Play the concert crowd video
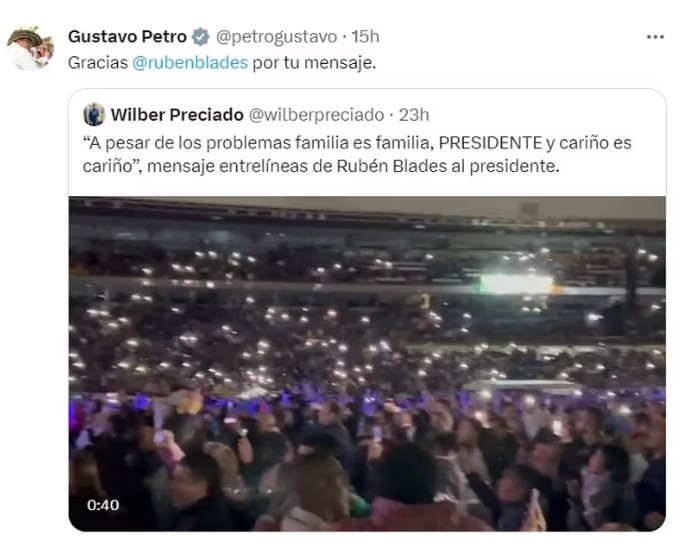The image size is (697, 549). click(367, 364)
